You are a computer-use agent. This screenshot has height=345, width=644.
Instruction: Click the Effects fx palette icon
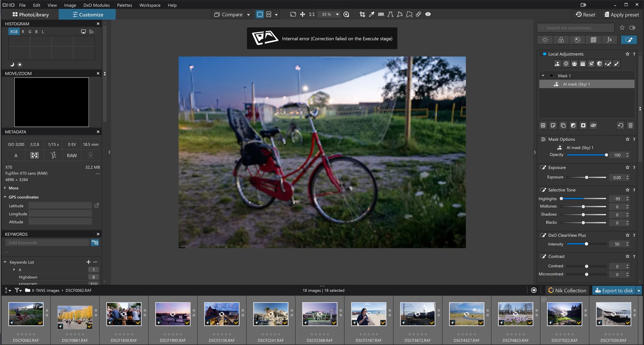(609, 40)
